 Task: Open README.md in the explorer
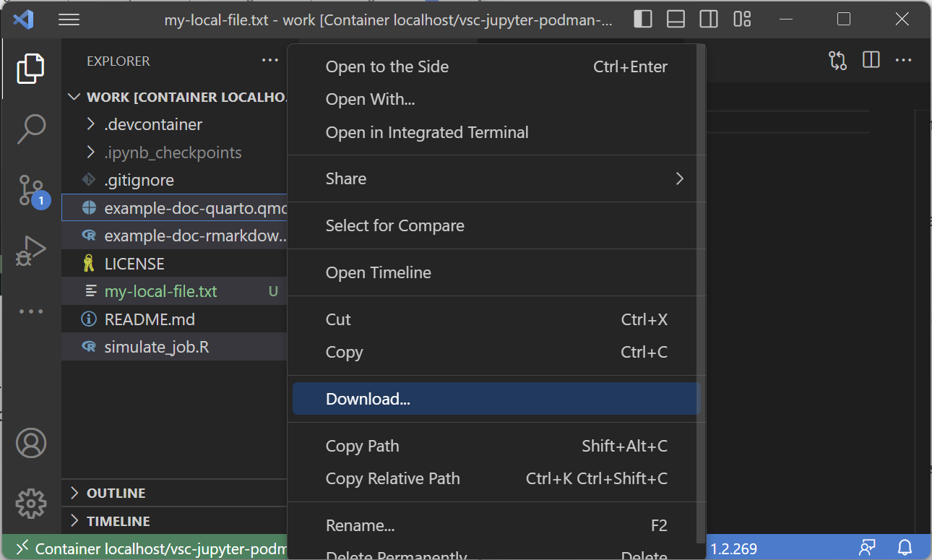coord(150,319)
